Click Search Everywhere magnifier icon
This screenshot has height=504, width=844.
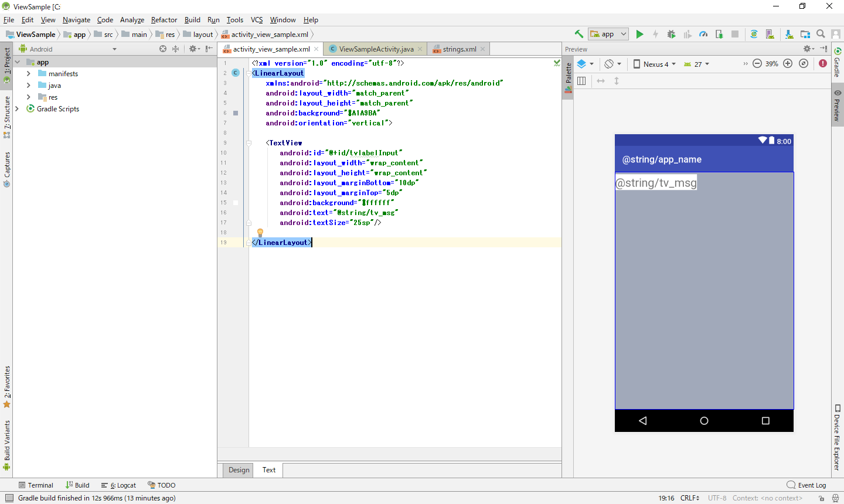821,34
